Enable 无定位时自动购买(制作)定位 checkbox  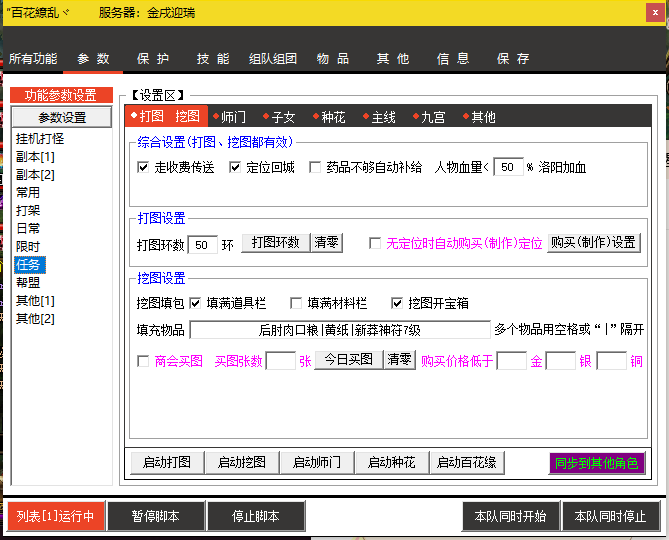point(375,244)
